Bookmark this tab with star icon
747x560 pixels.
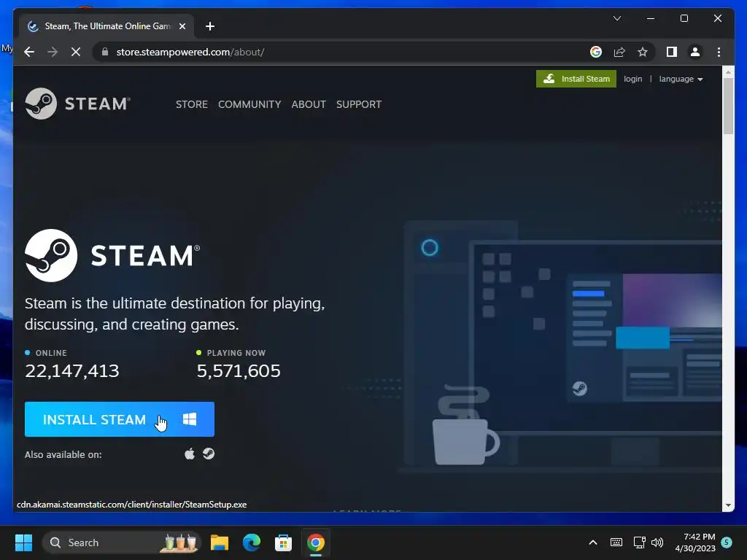tap(643, 52)
